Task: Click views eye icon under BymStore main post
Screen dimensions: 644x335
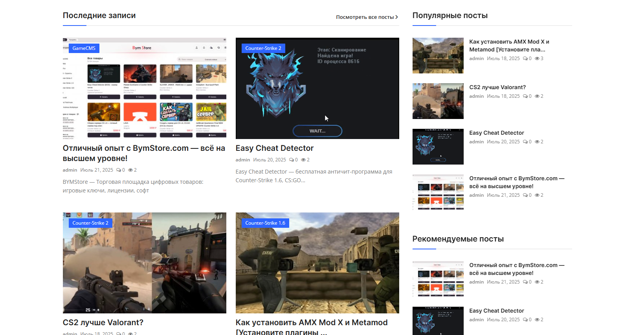Action: 130,170
